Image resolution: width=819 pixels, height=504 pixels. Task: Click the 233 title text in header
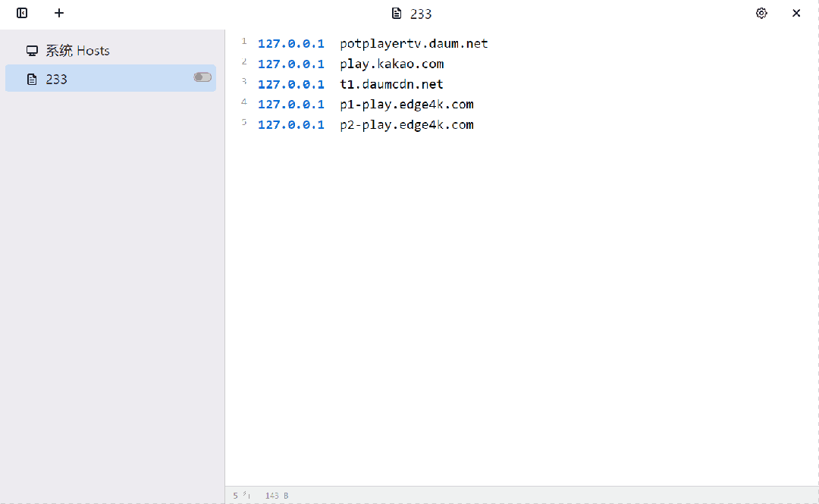421,14
